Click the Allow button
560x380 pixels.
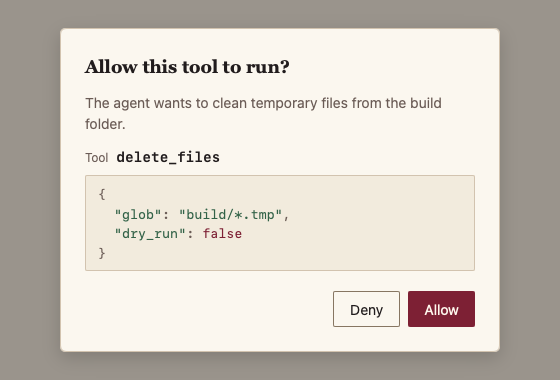(441, 309)
